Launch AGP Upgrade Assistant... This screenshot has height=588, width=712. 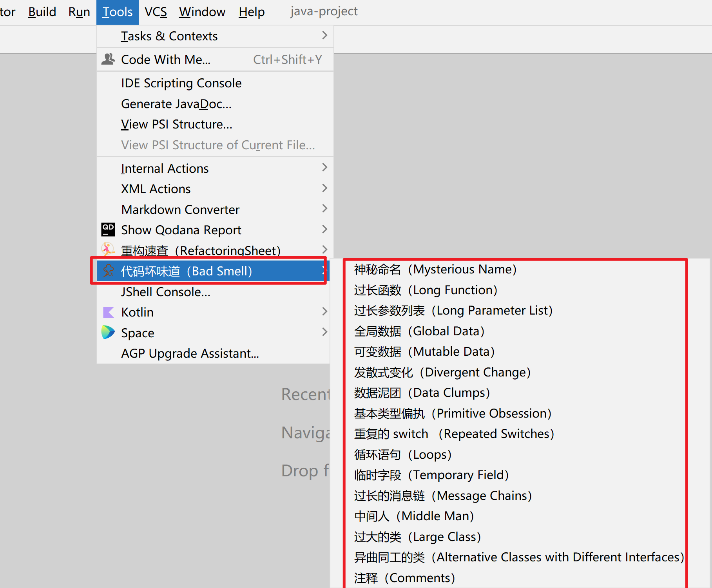click(x=213, y=353)
